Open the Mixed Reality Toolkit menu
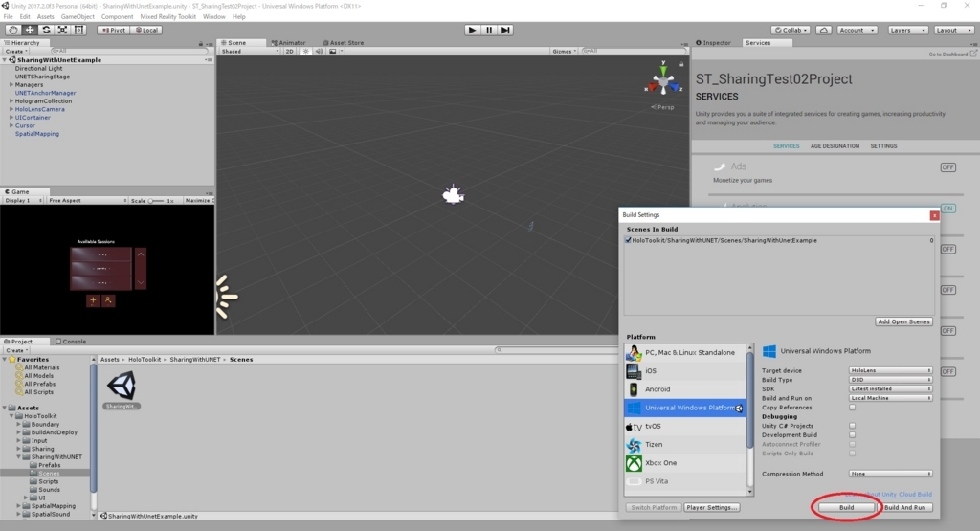Screen dimensions: 980x531 pos(167,17)
